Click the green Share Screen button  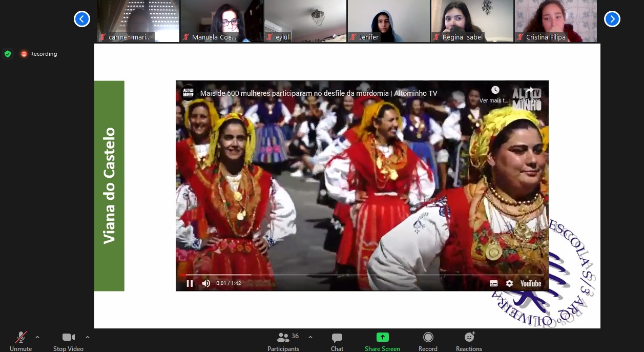(382, 338)
